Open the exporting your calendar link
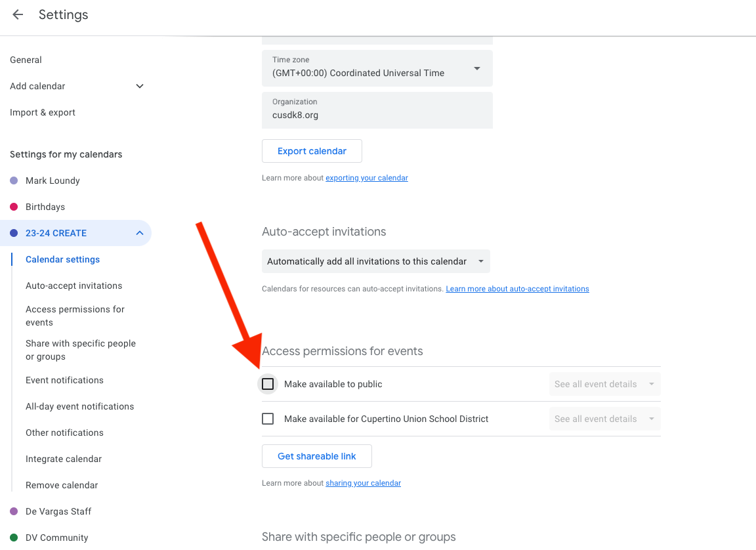Screen dimensions: 756x550 point(366,178)
